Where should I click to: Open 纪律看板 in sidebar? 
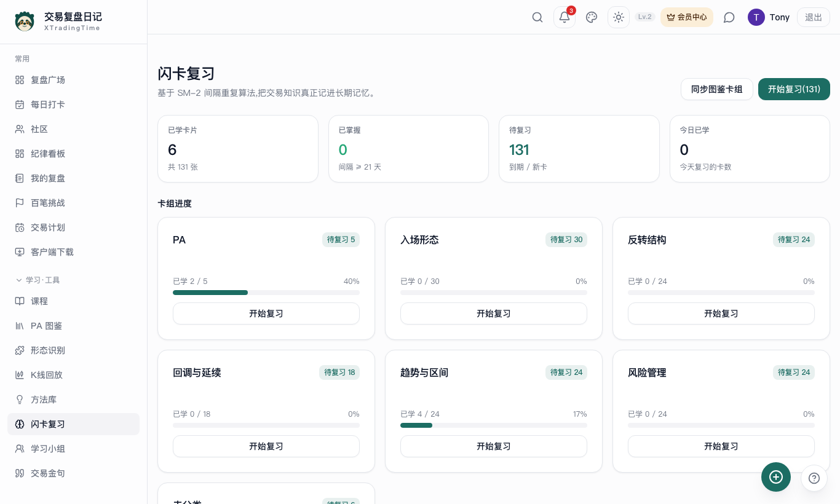[x=73, y=154]
